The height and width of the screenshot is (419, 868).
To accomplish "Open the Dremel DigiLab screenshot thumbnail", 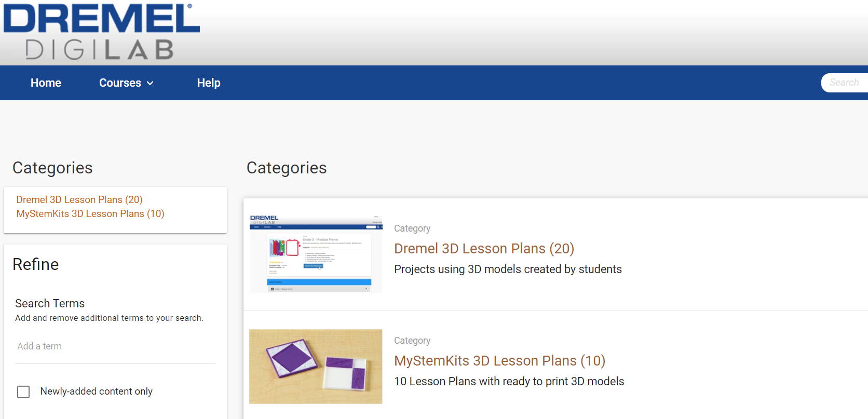I will click(316, 253).
